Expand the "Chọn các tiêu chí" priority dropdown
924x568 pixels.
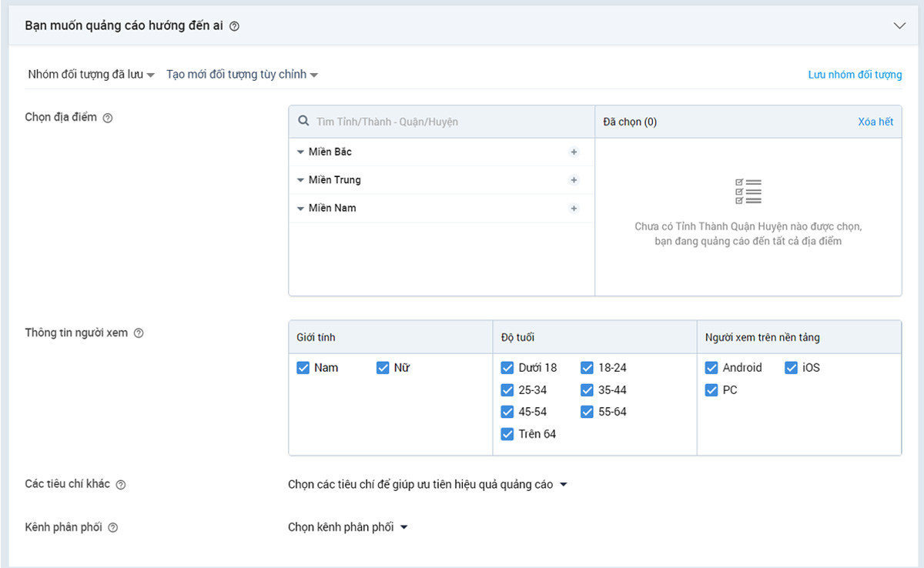point(427,485)
